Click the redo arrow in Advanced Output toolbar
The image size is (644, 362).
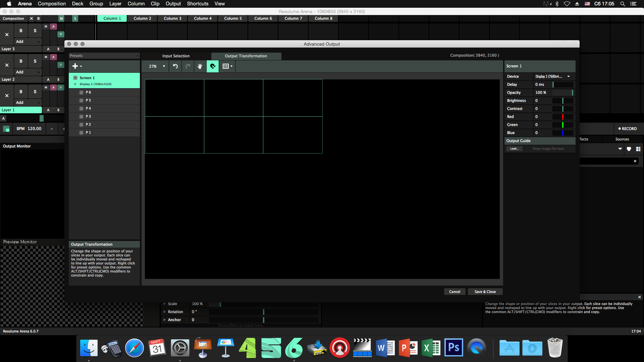188,66
